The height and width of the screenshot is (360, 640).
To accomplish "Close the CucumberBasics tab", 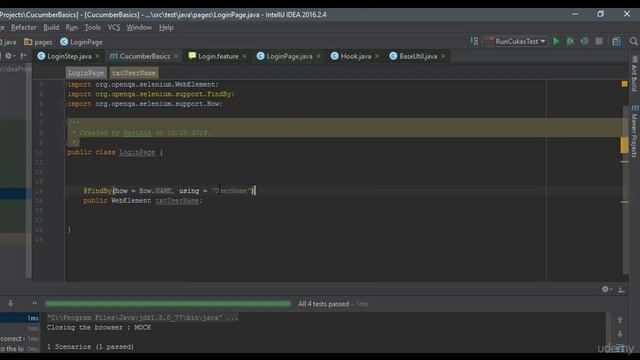I will 176,56.
